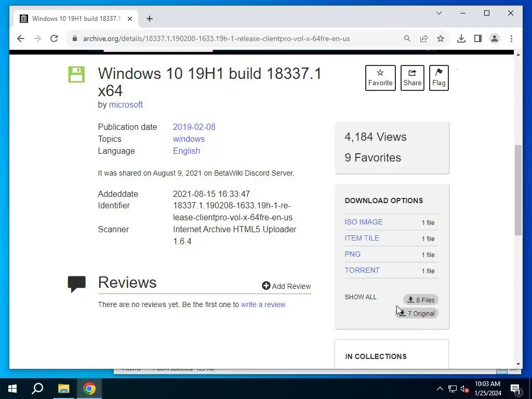The image size is (532, 399).
Task: Open the 2019-02-08 publication date link
Action: [194, 127]
